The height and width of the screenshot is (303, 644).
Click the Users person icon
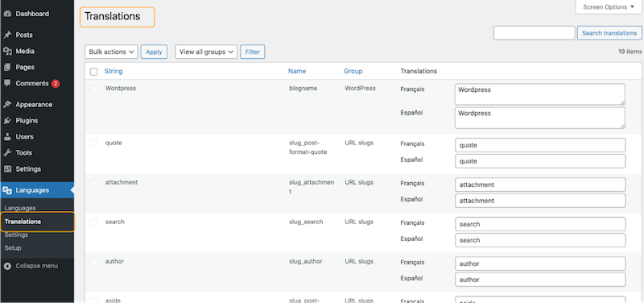pyautogui.click(x=7, y=137)
